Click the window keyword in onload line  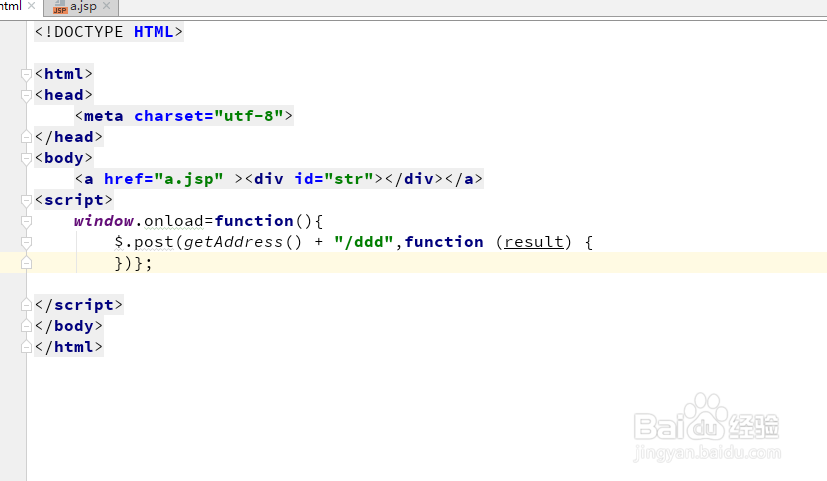[104, 221]
